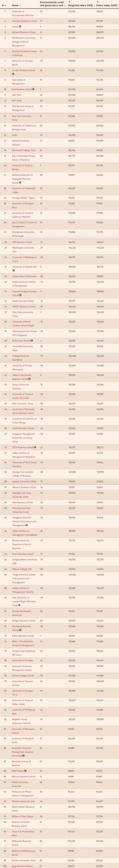119x868 pixels.
Task: Click the badge icon next to Insead
Action: coord(20,27)
